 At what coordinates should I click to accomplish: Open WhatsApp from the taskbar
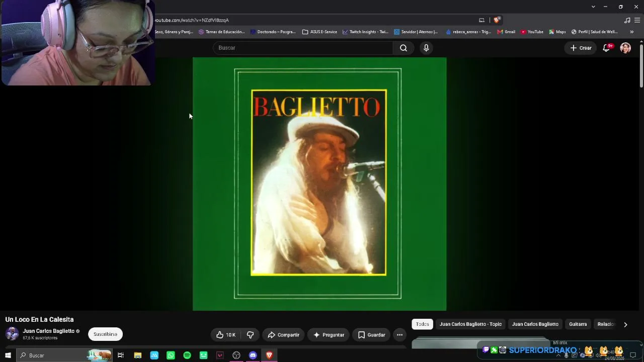point(171,355)
